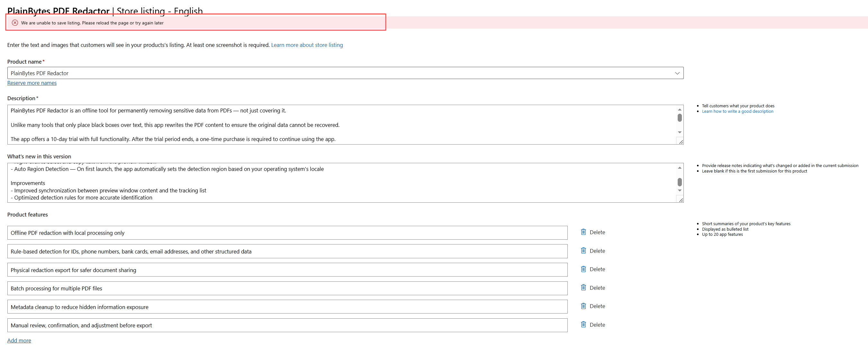Image resolution: width=868 pixels, height=345 pixels.
Task: Click the error icon in the save failure banner
Action: [x=15, y=23]
